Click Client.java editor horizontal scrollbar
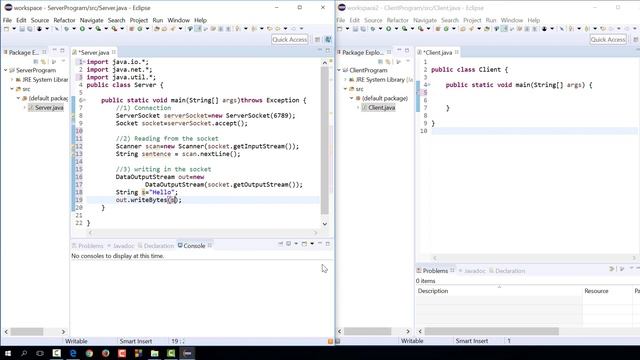Image resolution: width=640 pixels, height=360 pixels. tap(533, 258)
